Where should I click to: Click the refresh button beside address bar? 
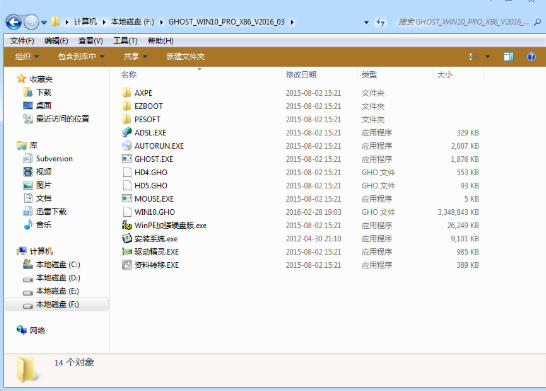(x=380, y=22)
